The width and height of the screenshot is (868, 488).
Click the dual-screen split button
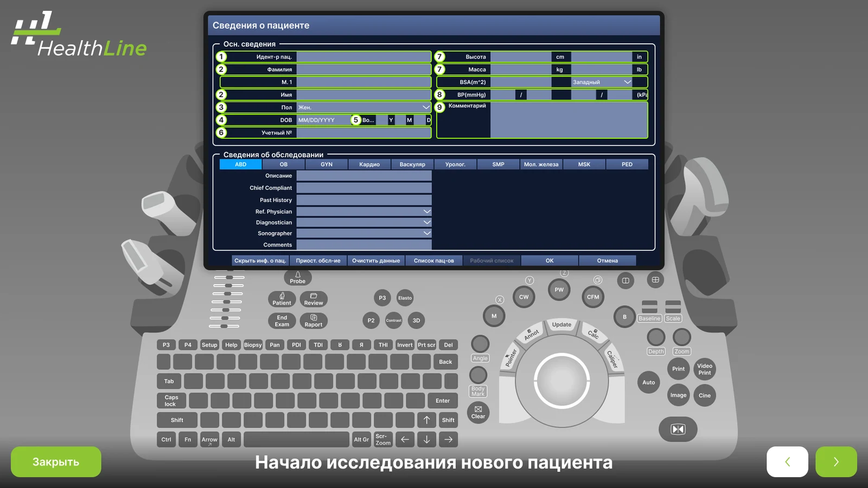(x=626, y=280)
